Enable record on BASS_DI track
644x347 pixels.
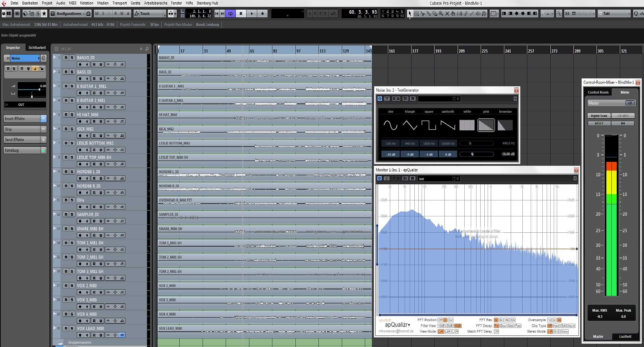[x=80, y=79]
